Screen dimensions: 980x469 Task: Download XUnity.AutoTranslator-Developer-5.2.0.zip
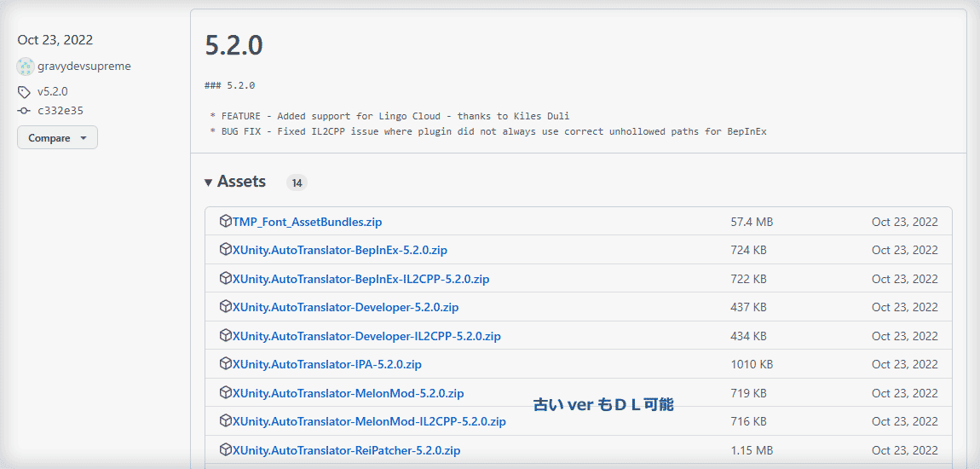pos(346,307)
